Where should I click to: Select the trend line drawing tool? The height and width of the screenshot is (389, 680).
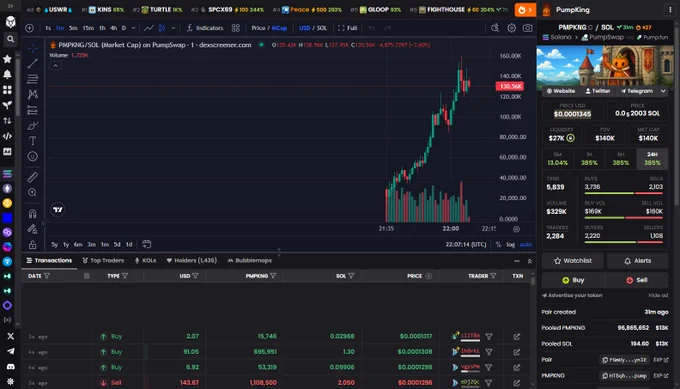pos(33,64)
